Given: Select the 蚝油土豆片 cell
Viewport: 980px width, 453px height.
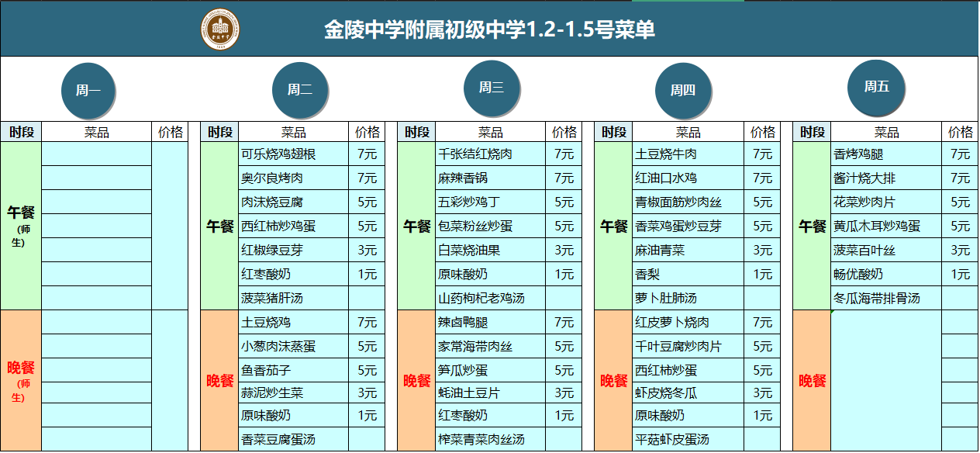Looking at the screenshot, I should (x=491, y=392).
